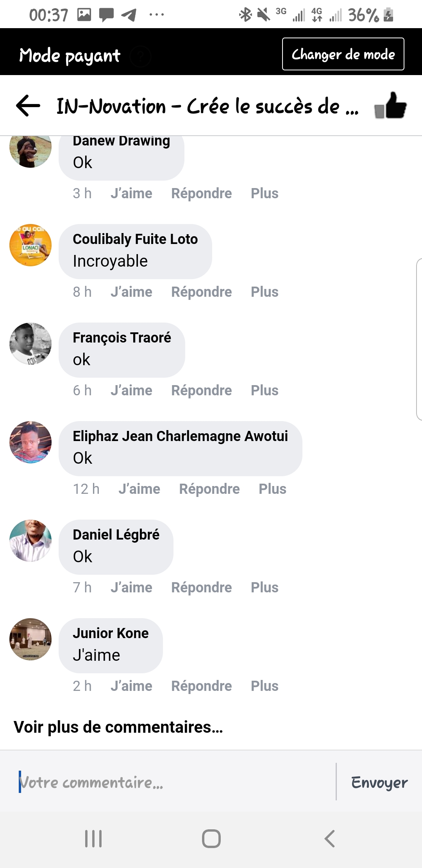Open Coulibaly Fuite Loto's profile picture
Screen dimensions: 422x868
coord(30,245)
